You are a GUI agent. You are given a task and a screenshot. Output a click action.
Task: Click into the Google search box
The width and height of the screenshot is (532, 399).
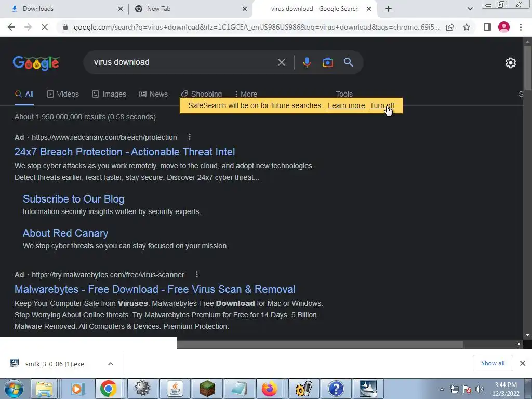pos(183,62)
